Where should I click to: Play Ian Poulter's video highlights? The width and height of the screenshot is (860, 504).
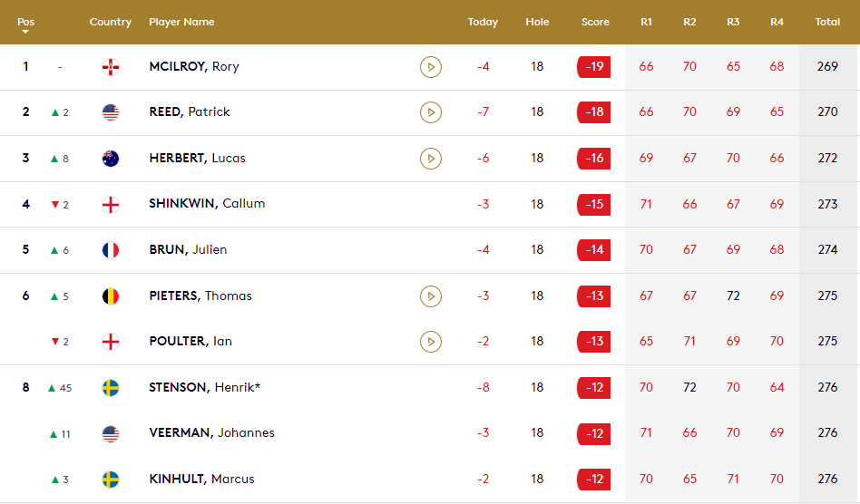tap(431, 342)
